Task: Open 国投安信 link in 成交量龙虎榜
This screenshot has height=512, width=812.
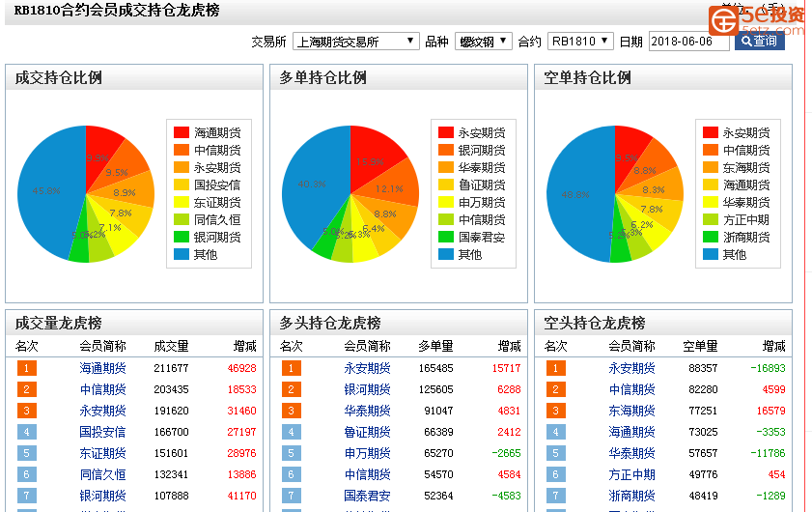Action: 102,432
